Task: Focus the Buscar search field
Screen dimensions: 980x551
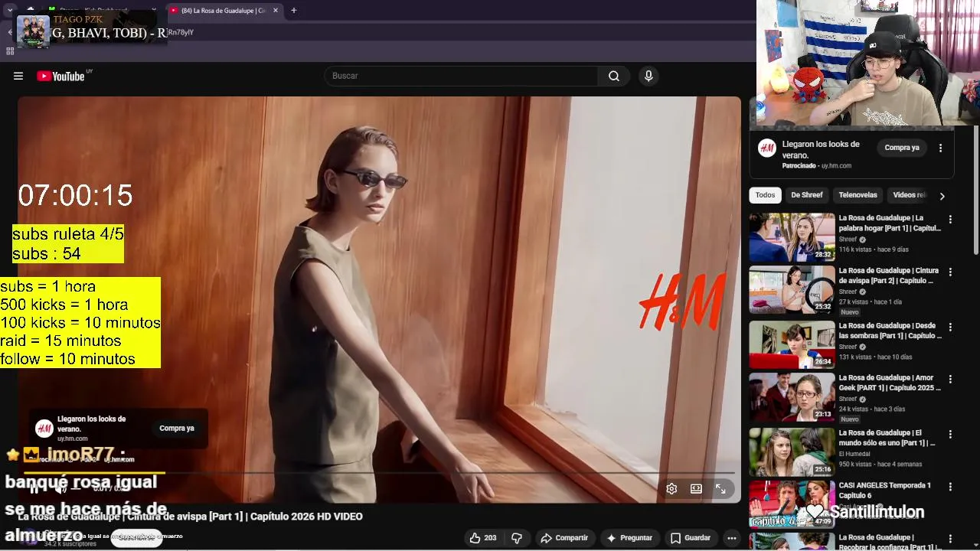Action: click(x=461, y=76)
